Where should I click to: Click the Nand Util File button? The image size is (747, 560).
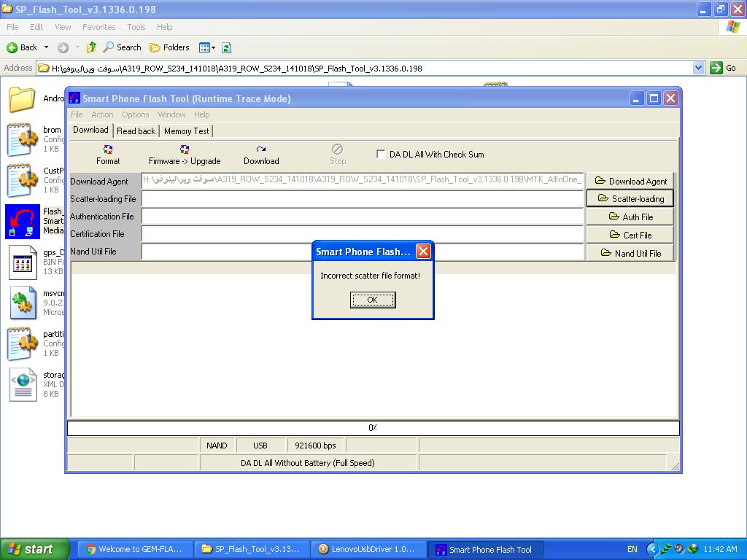(x=630, y=253)
